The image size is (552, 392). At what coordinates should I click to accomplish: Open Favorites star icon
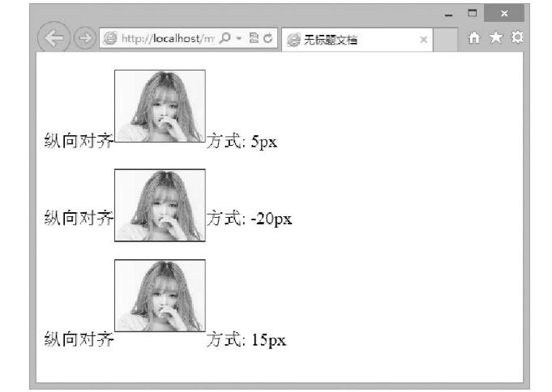point(494,38)
